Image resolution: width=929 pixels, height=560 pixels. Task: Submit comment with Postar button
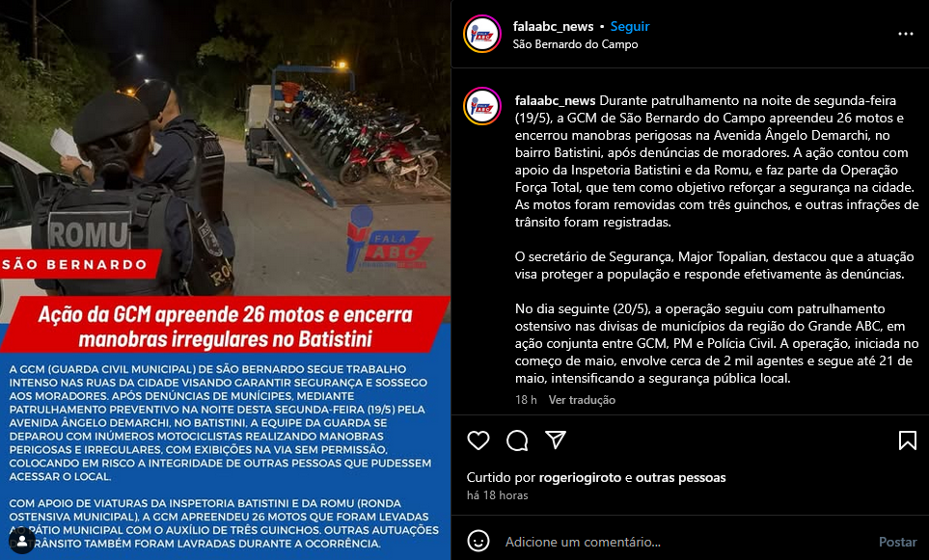tap(897, 542)
